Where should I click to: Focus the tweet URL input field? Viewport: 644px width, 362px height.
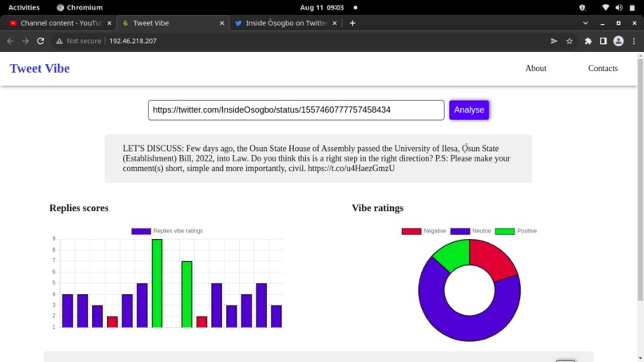[296, 110]
